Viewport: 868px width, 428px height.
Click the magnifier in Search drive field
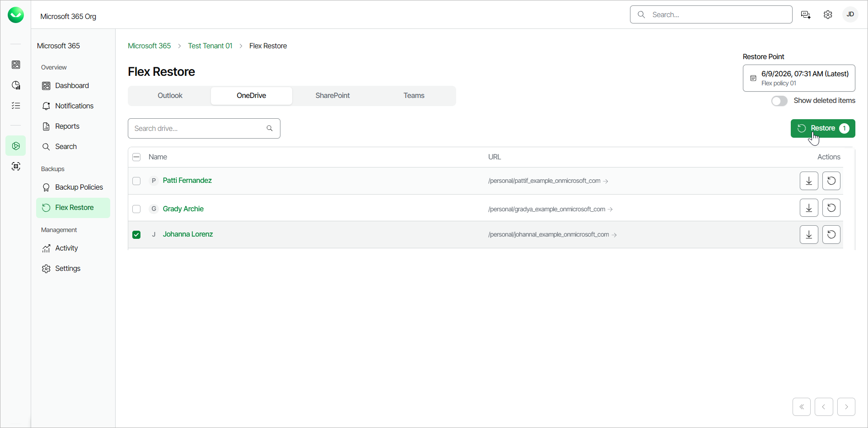click(x=270, y=128)
